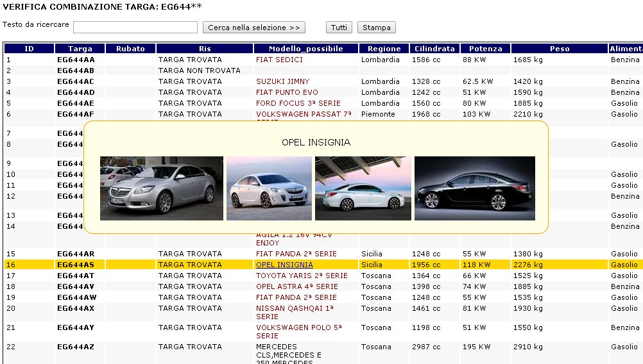Screen dimensions: 643x364
Task: Click 'VERIFICA COMBINAZIONE TARGA: EG644**' heading
Action: [103, 7]
